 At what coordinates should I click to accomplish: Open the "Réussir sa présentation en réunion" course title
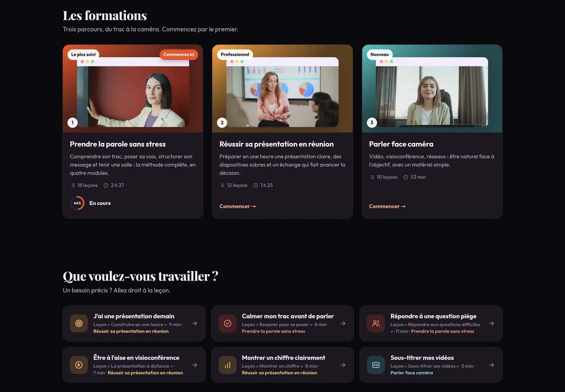click(276, 144)
